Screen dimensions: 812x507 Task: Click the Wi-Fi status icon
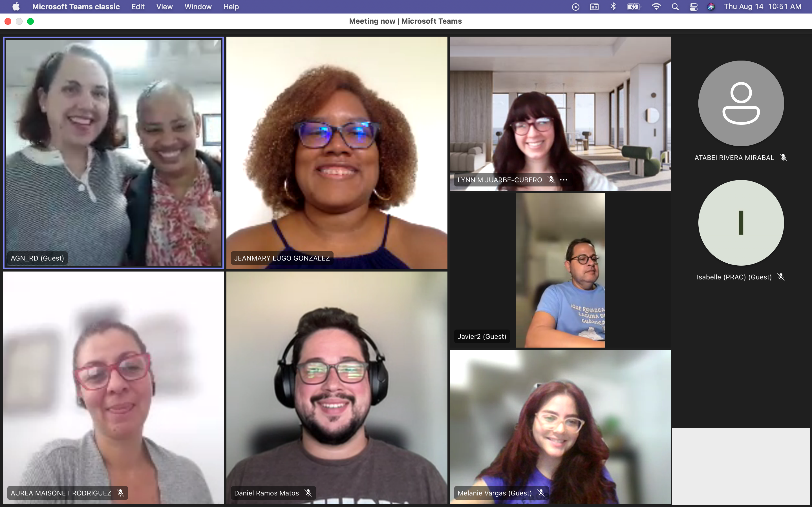point(656,7)
